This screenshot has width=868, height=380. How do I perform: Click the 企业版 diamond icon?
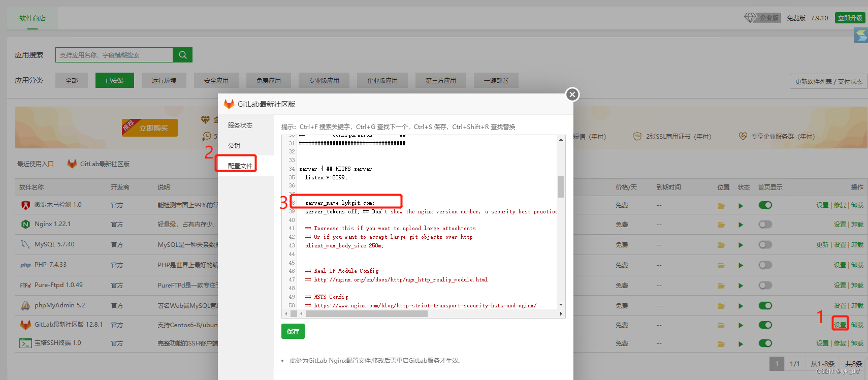750,18
